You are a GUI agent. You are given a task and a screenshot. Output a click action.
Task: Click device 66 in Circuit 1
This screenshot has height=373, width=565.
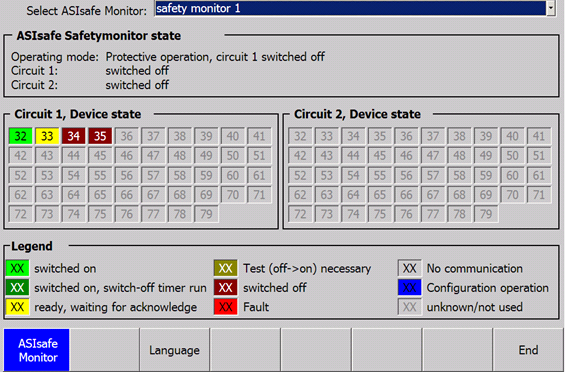point(126,195)
